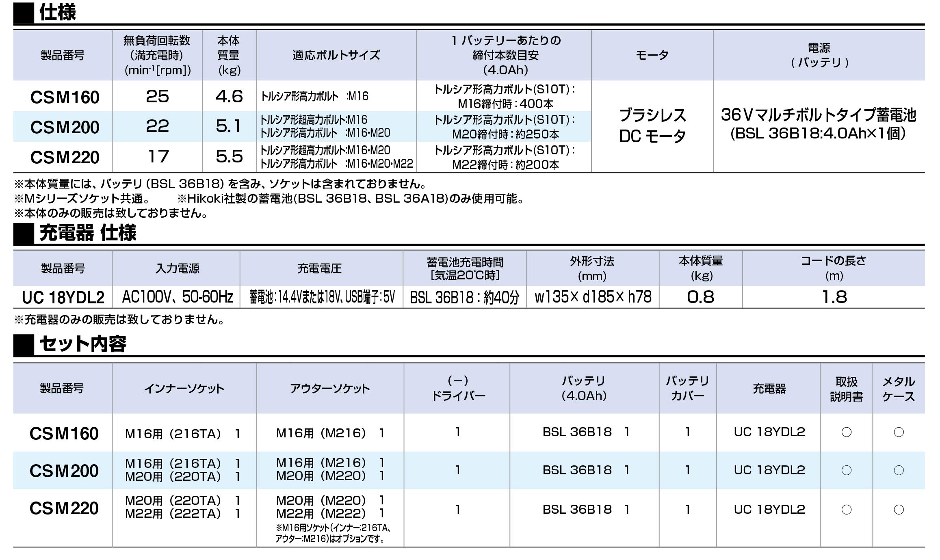Click the アウターソケット column header
Image resolution: width=940 pixels, height=560 pixels.
tap(330, 389)
